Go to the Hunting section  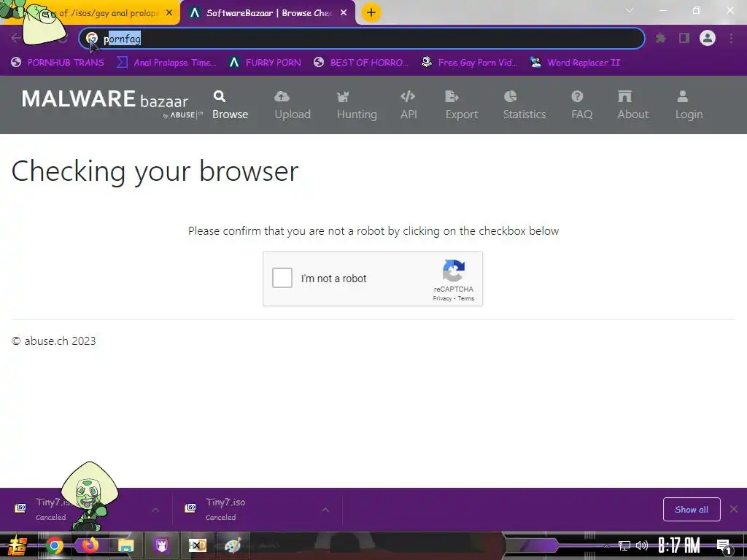[x=356, y=105]
